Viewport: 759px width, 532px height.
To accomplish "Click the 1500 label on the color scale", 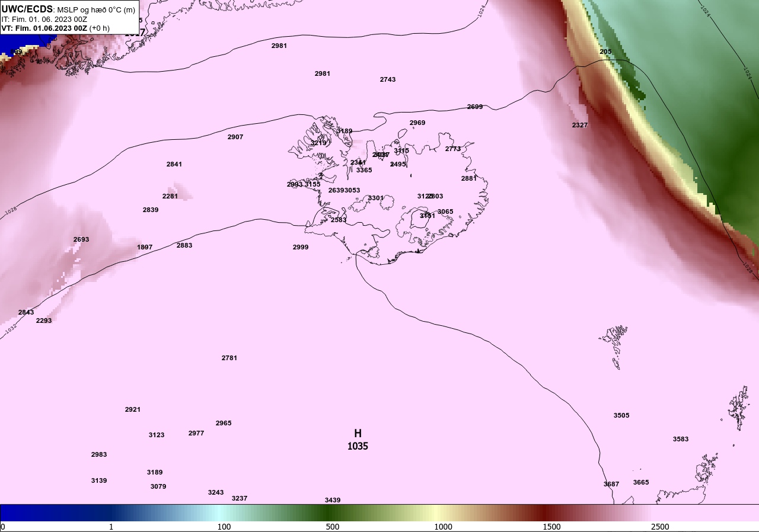I will [x=551, y=527].
